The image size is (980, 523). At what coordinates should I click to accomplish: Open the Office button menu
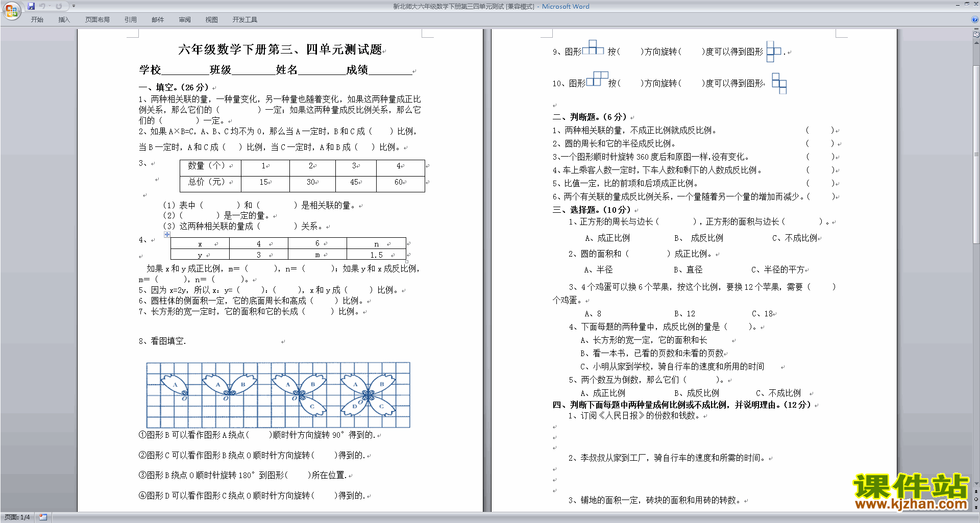click(x=11, y=10)
